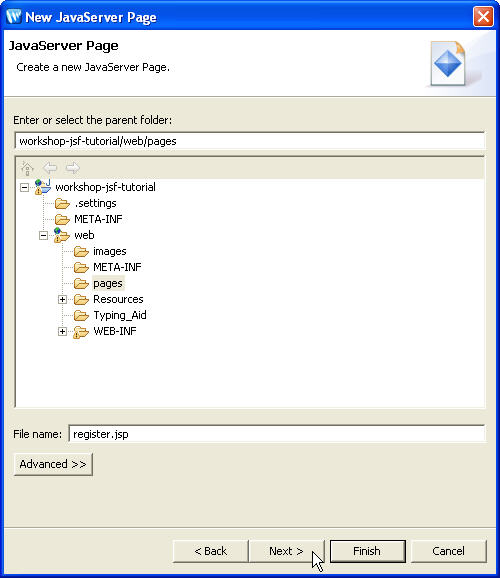Go to the Next > wizard page
Viewport: 500px width, 578px height.
pos(286,551)
